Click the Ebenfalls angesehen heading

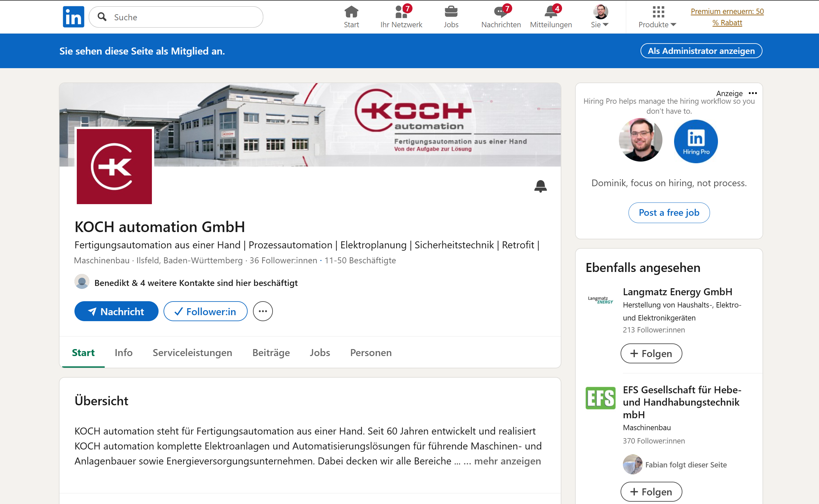coord(643,268)
